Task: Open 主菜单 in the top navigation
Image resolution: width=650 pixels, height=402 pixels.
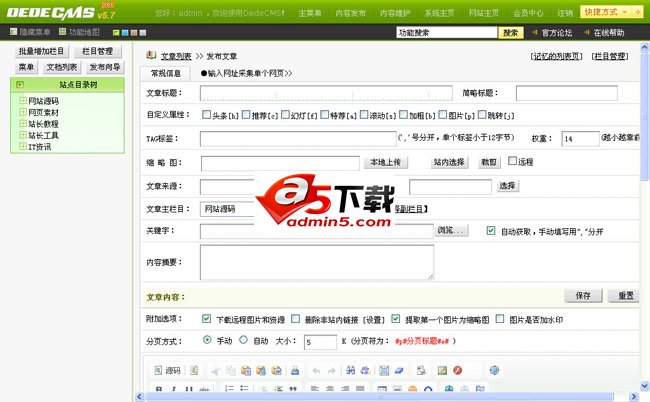Action: 310,13
